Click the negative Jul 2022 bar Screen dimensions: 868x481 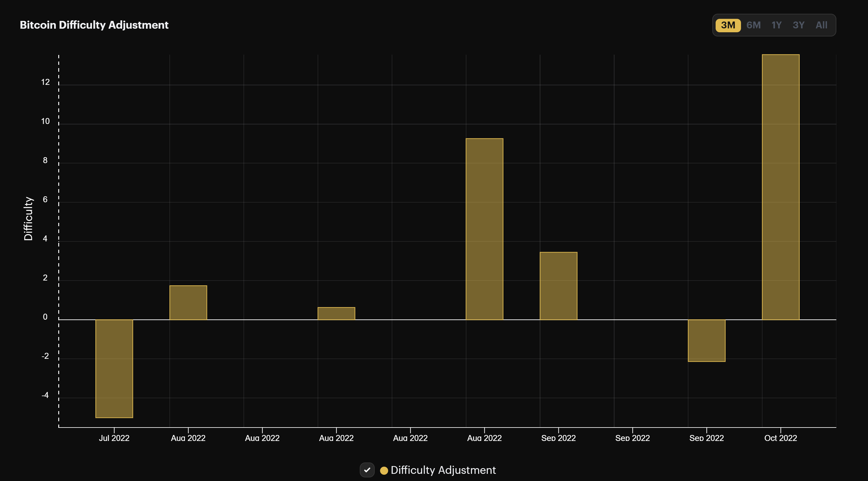coord(114,368)
